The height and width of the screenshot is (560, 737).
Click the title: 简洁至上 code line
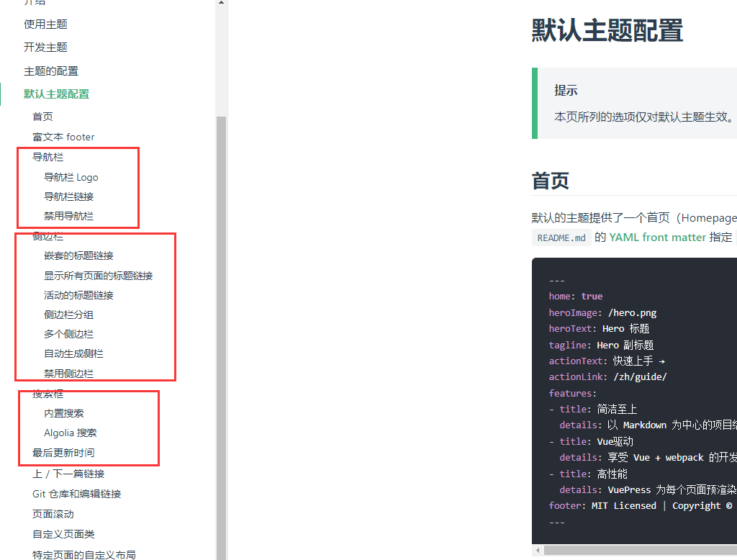pyautogui.click(x=593, y=409)
